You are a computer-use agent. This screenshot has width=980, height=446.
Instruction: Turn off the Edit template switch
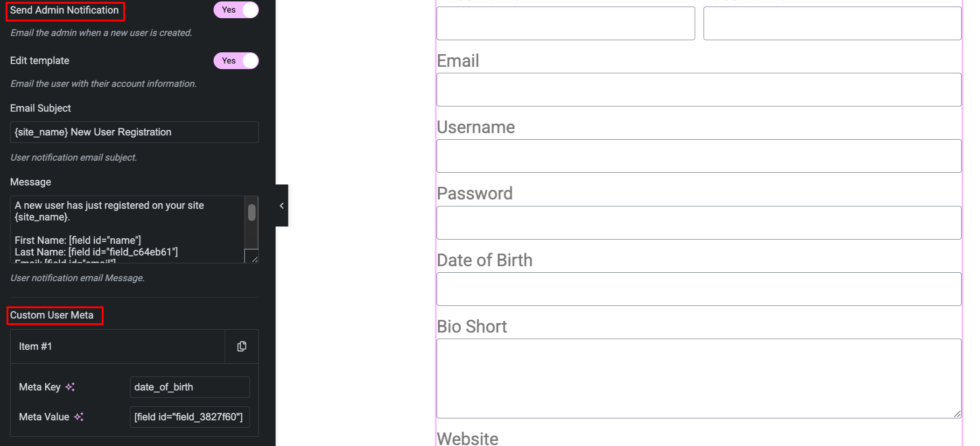[236, 61]
